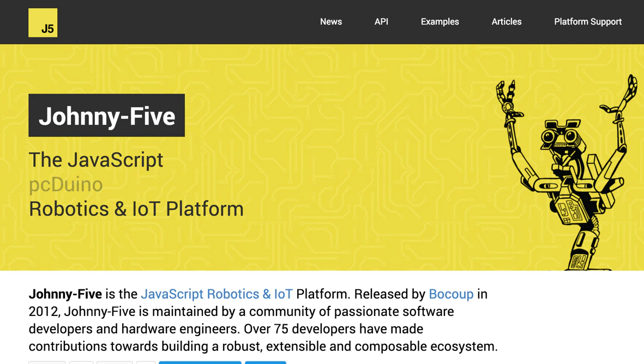Image resolution: width=644 pixels, height=364 pixels.
Task: Visit the Bocoup link
Action: [x=451, y=294]
